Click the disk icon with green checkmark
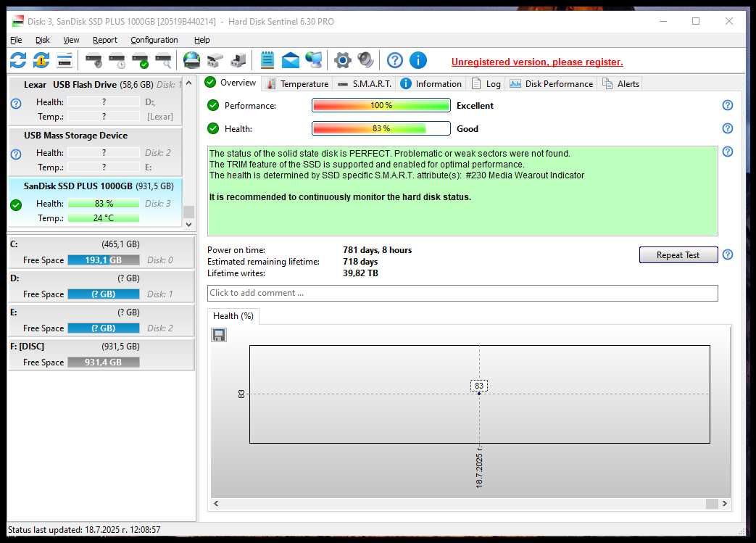The image size is (756, 543). click(x=140, y=60)
